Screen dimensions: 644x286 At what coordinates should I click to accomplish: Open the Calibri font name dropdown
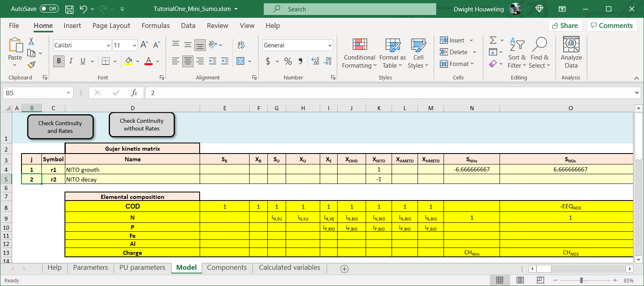108,45
